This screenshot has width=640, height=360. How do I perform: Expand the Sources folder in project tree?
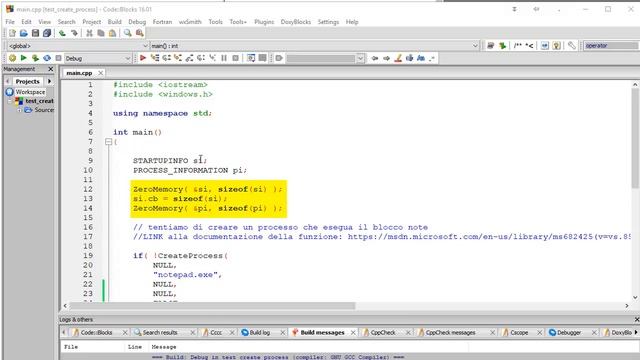[19, 110]
